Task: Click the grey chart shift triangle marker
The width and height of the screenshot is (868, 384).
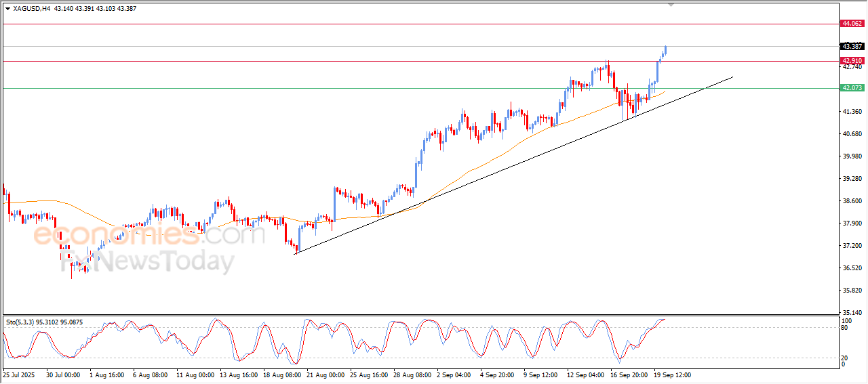Action: point(671,5)
